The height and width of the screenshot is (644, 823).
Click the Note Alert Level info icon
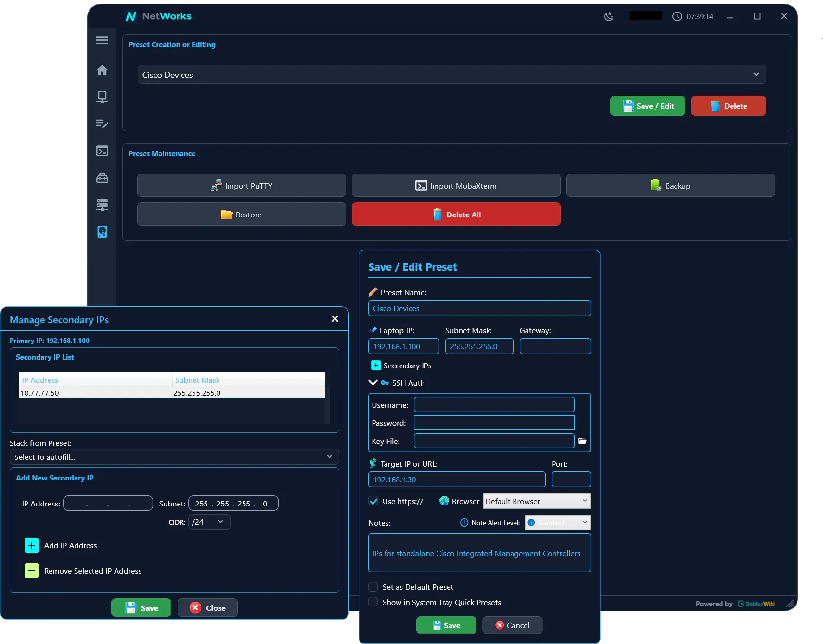point(464,523)
